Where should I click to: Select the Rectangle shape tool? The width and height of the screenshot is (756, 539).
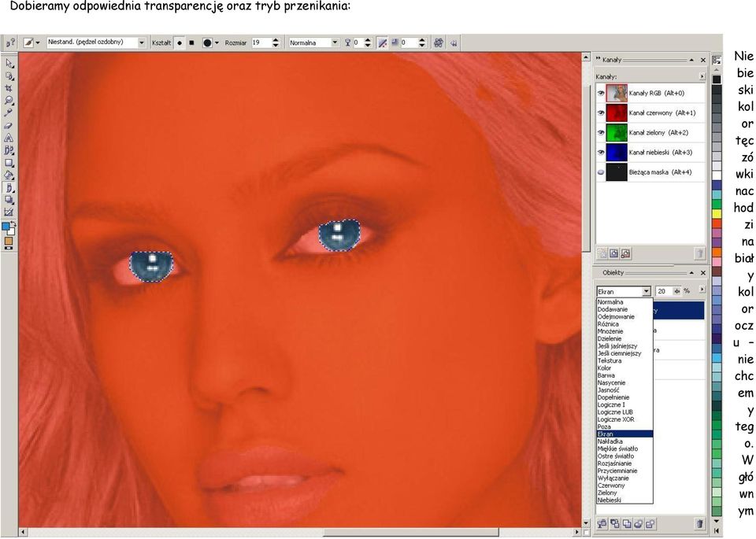[9, 163]
